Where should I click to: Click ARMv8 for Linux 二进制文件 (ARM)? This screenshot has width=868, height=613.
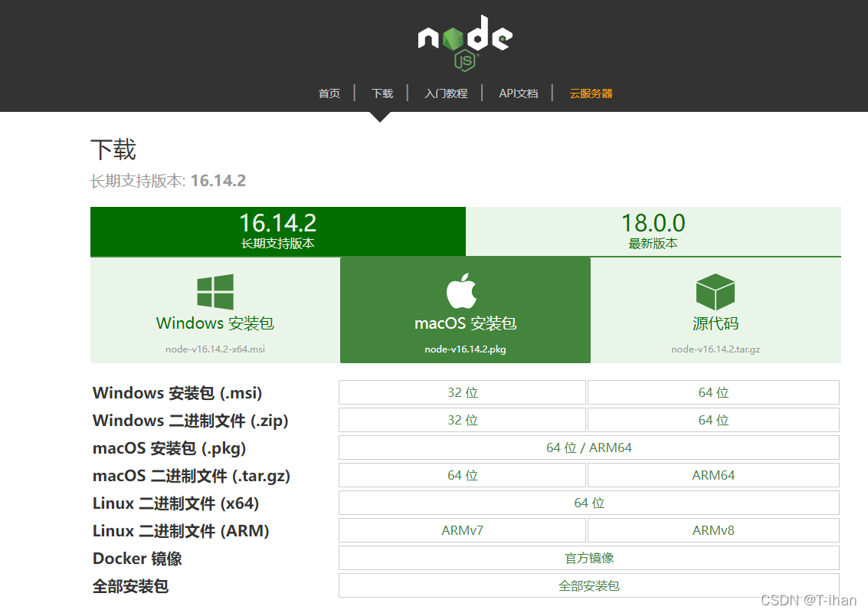[713, 530]
